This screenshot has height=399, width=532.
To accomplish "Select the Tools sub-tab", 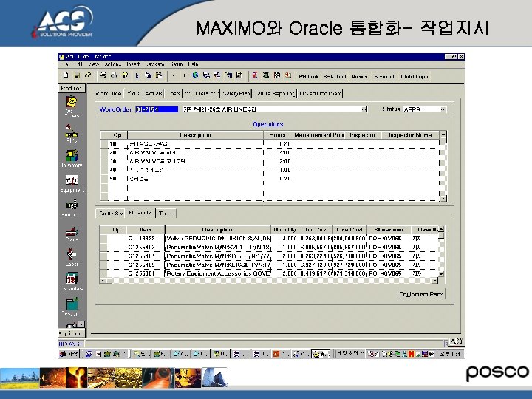I will (x=166, y=214).
